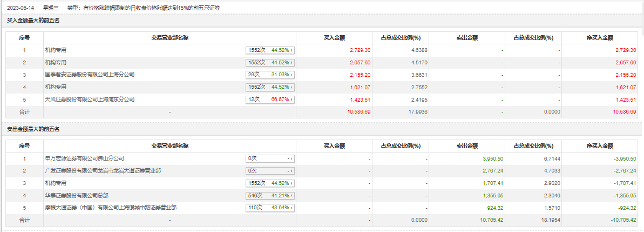Click 1,423.51 in the 净买入金额 column
Image resolution: width=644 pixels, height=232 pixels.
pyautogui.click(x=626, y=100)
